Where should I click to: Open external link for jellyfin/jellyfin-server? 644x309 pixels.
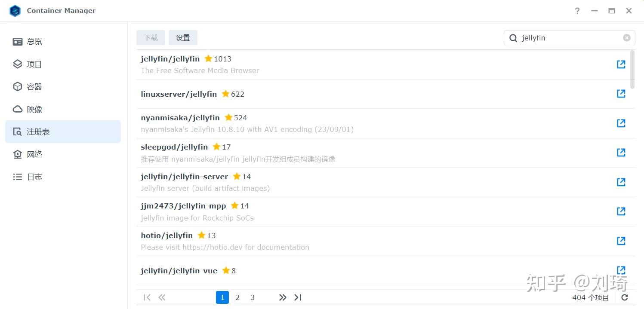point(621,182)
